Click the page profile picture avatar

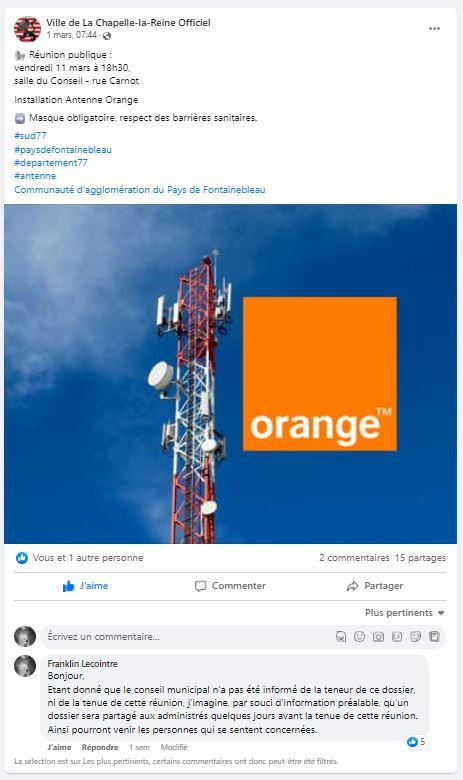(27, 29)
